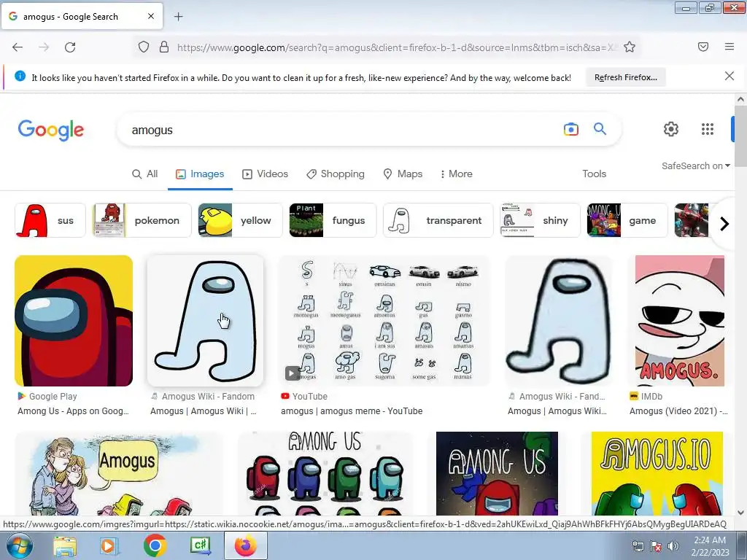The width and height of the screenshot is (747, 560).
Task: Open the SafeSearch on dropdown
Action: coord(695,166)
